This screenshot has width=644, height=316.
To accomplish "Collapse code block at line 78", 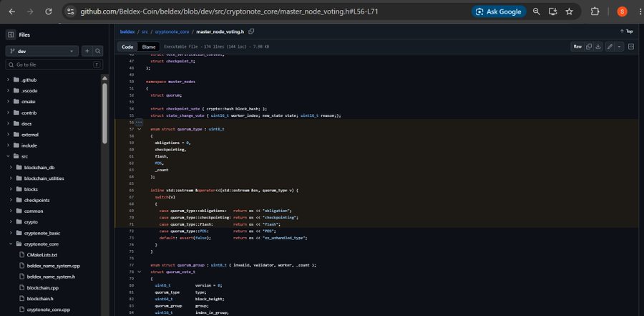I will pyautogui.click(x=140, y=272).
